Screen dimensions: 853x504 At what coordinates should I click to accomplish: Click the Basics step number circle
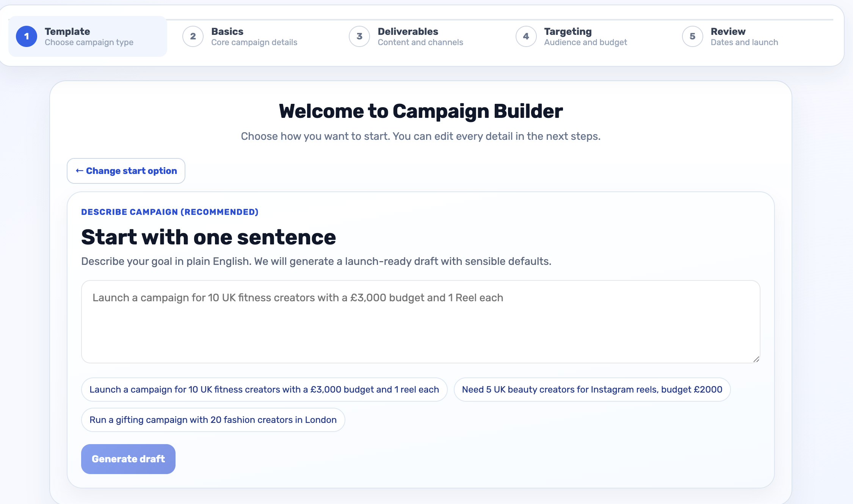click(193, 36)
